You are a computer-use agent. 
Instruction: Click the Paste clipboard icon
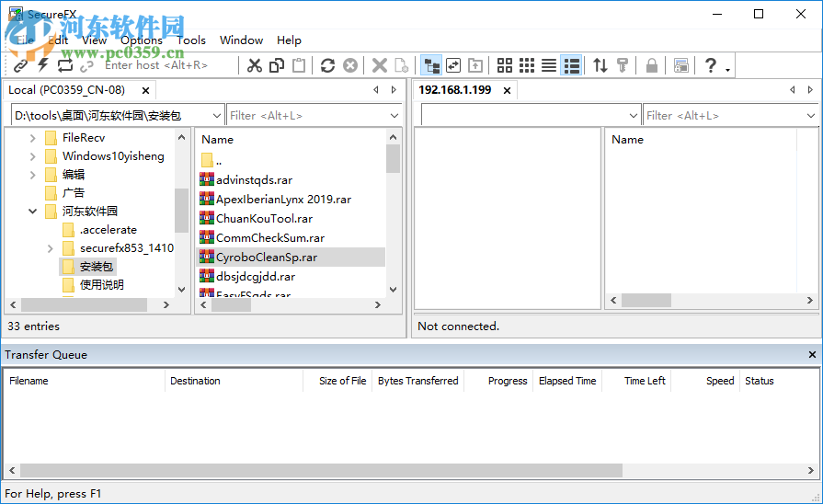click(x=299, y=65)
